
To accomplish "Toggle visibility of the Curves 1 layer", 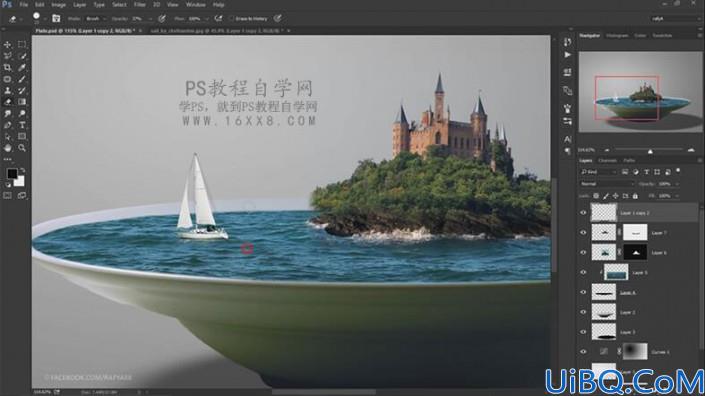I will [583, 352].
